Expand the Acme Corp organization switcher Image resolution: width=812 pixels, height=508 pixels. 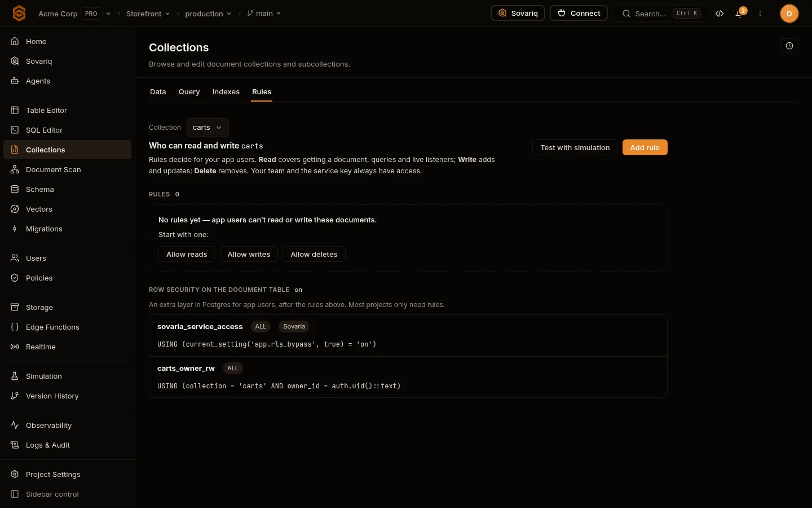click(108, 14)
